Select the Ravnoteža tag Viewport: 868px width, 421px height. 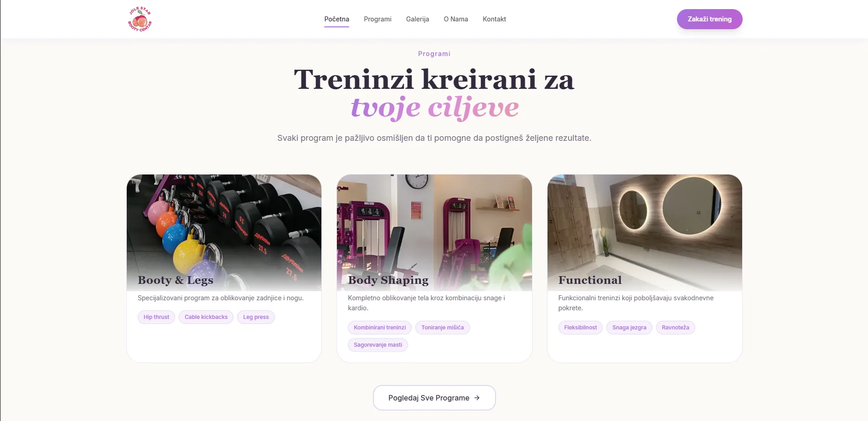675,328
